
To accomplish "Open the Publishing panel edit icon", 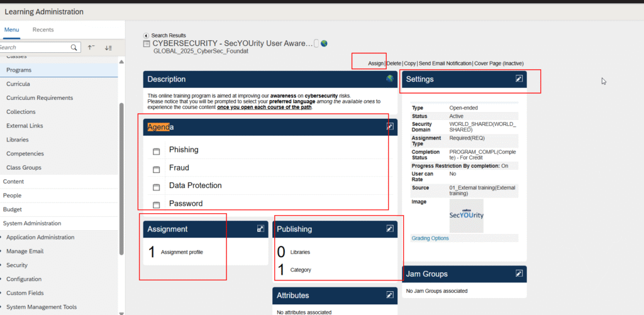I will (390, 229).
